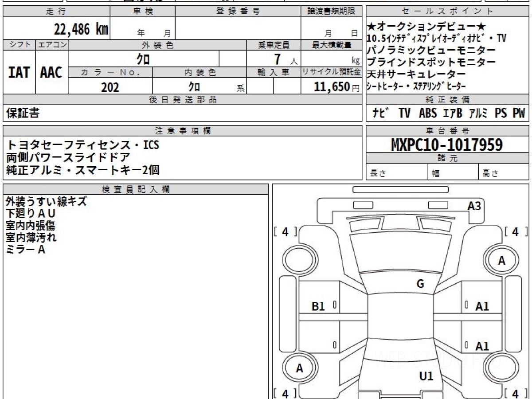Click the 幅 dimension cell
This screenshot has height=399, width=532.
tap(453, 172)
